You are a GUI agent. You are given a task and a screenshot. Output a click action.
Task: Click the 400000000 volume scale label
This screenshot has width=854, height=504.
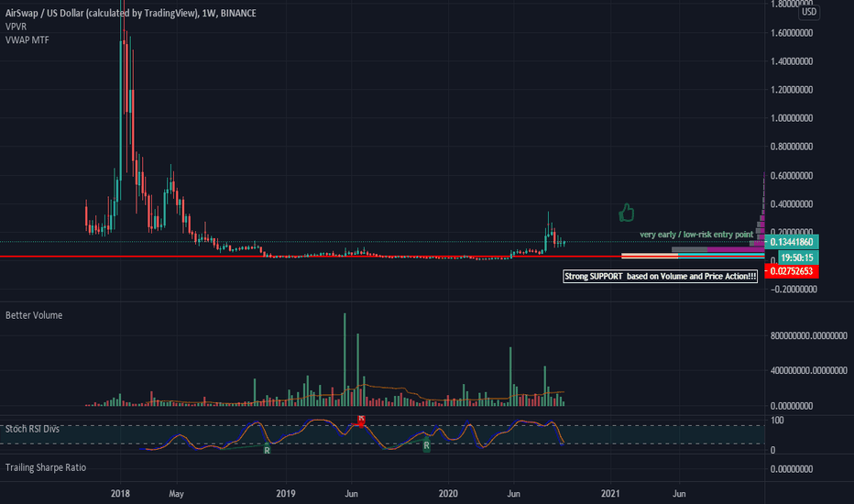(x=809, y=370)
